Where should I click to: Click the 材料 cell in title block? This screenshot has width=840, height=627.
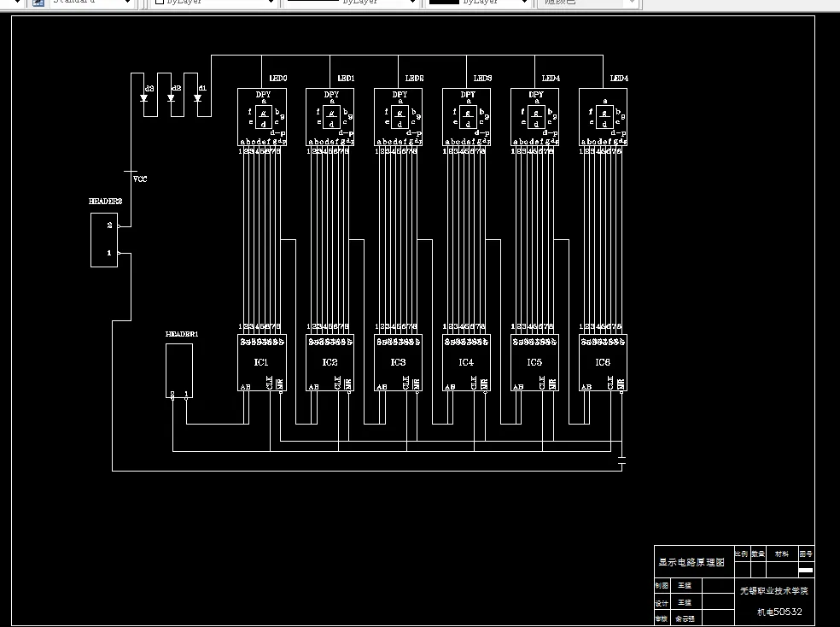click(x=782, y=554)
